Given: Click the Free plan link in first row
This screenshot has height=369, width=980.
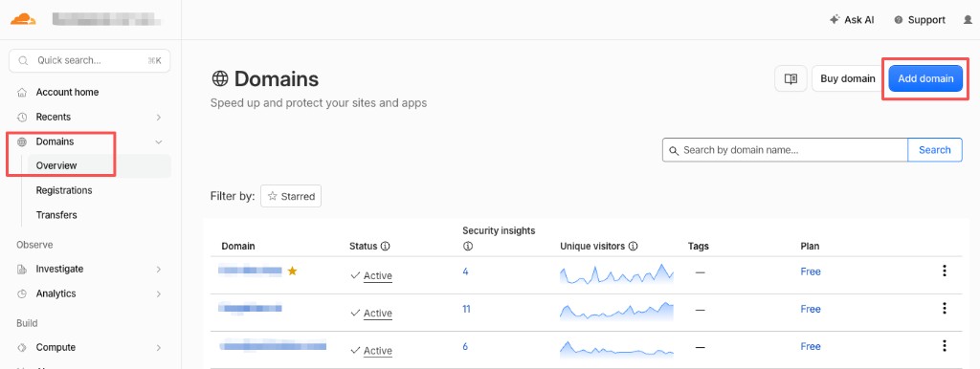Looking at the screenshot, I should coord(811,271).
